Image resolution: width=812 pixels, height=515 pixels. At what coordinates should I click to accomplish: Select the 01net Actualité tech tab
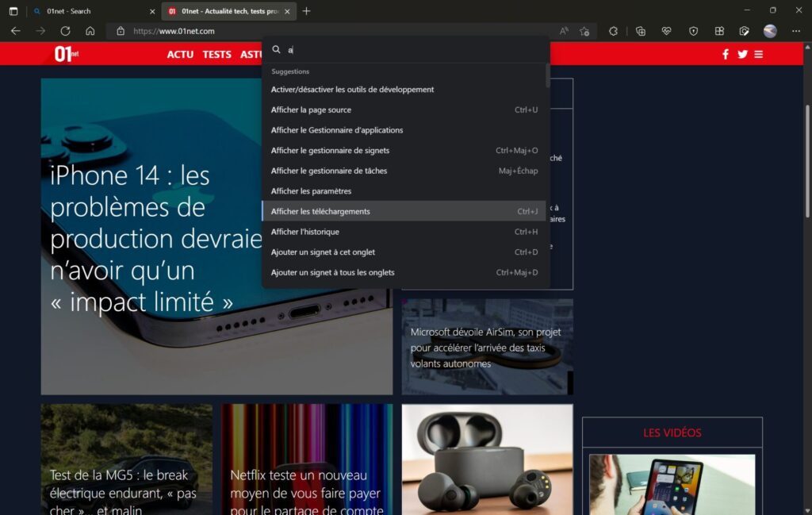(229, 11)
